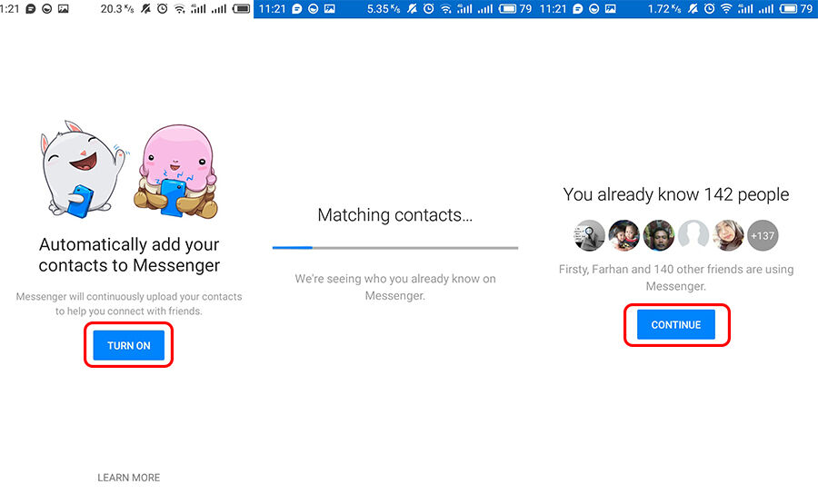818x504 pixels.
Task: Tap the CONTINUE button
Action: 675,325
